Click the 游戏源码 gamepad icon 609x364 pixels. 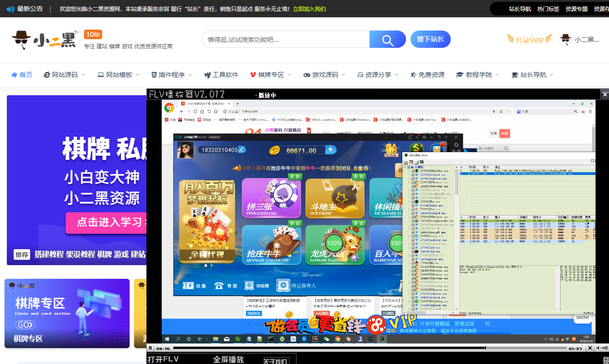pos(307,75)
